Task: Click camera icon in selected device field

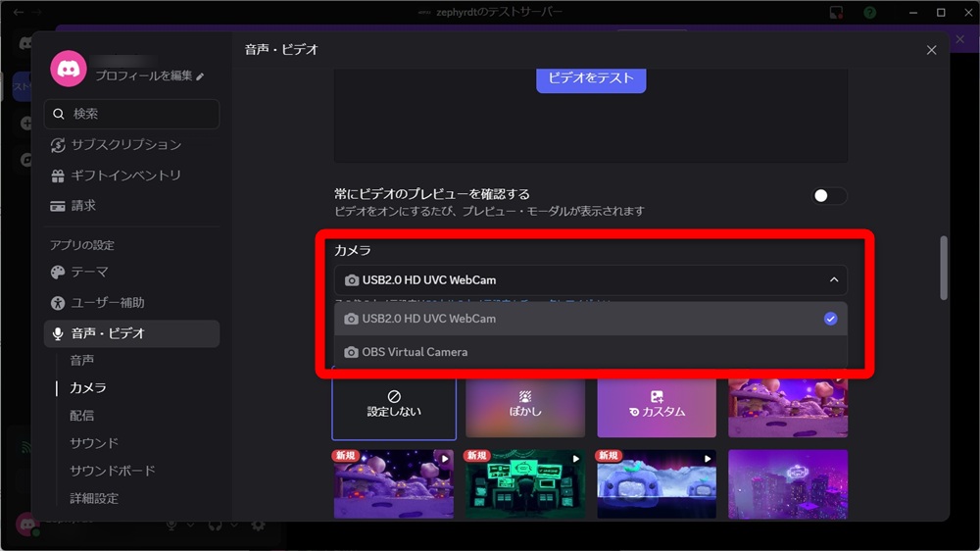Action: point(352,280)
